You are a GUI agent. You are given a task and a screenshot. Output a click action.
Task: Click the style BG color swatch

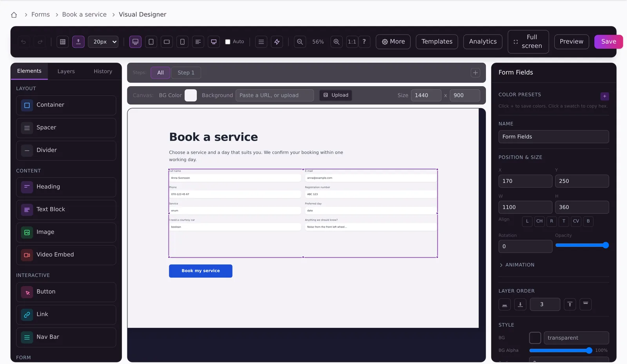(x=535, y=338)
